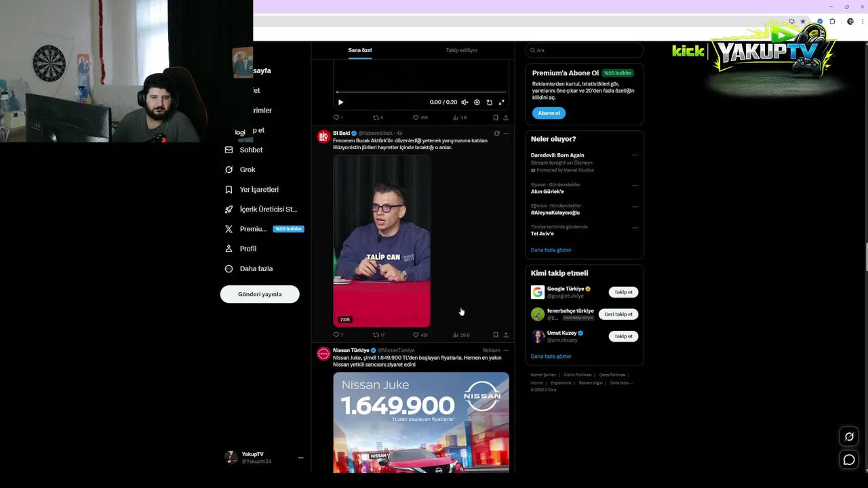The image size is (868, 488).
Task: Open Yer İşaretleri bookmark icon in sidebar
Action: point(229,190)
